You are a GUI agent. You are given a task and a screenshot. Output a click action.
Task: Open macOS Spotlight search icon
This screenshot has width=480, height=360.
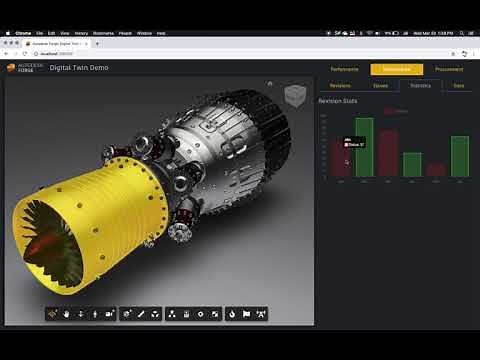coord(462,33)
